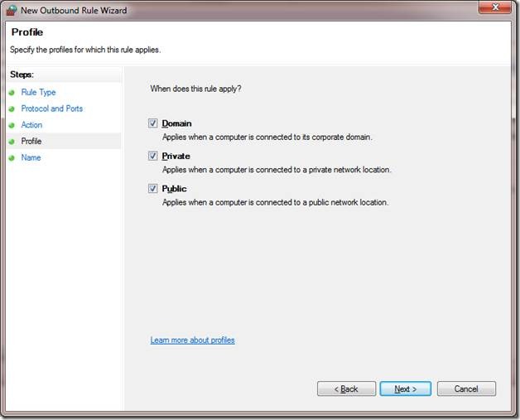Go to the Rule Type step

coord(38,93)
